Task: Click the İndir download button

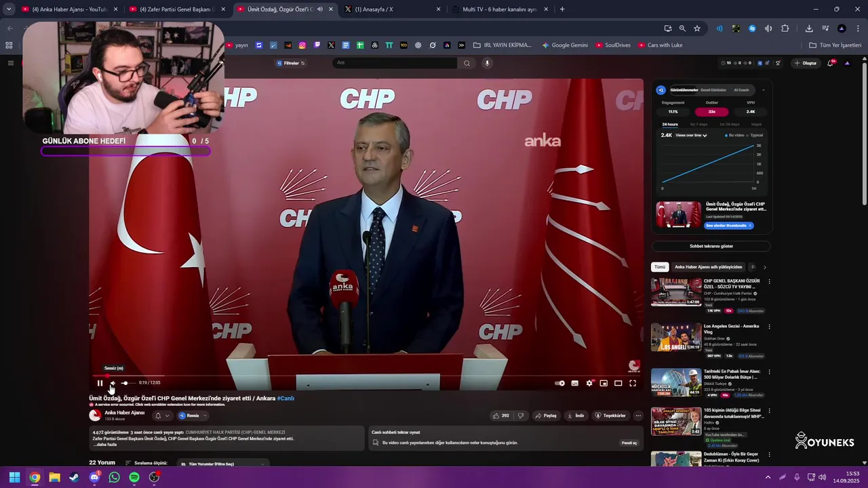Action: (x=576, y=415)
